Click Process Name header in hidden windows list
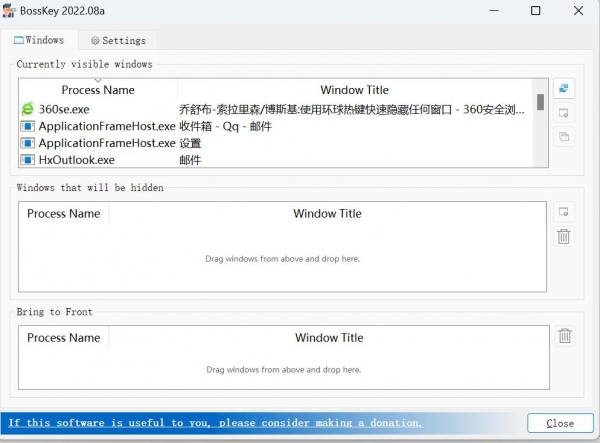The image size is (600, 443). click(64, 213)
